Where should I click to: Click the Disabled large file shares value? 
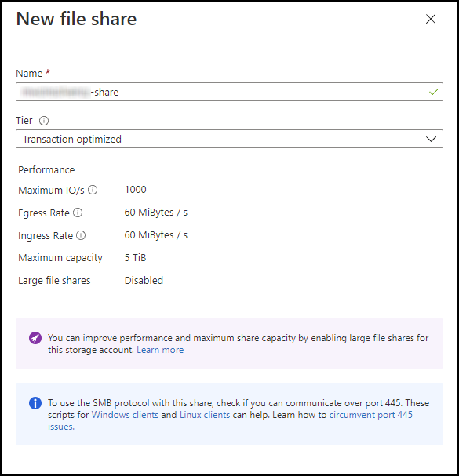144,281
